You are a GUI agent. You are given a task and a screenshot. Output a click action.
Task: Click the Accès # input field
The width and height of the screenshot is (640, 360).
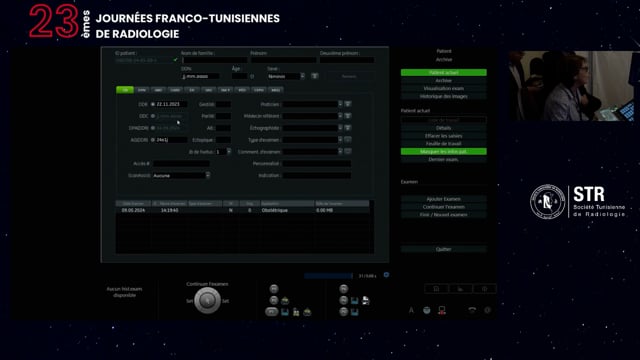tap(181, 164)
